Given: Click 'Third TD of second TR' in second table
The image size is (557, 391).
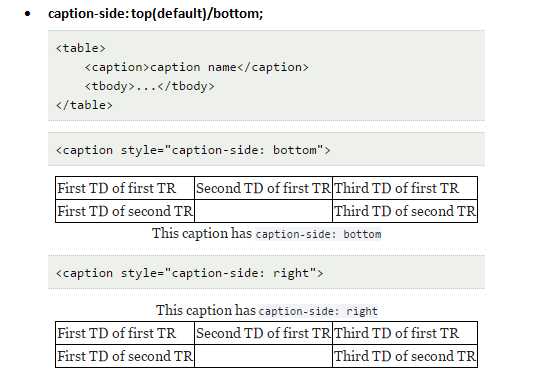Looking at the screenshot, I should pos(405,356).
